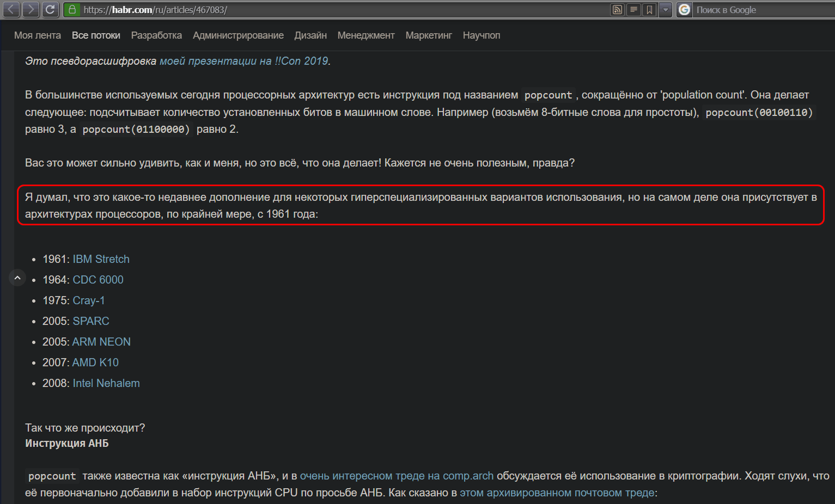Click the browser Forward arrow button

pos(31,9)
